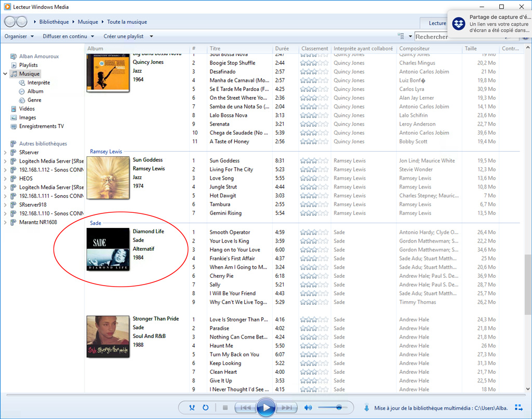
Task: Open the view options dropdown arrow
Action: pyautogui.click(x=410, y=36)
